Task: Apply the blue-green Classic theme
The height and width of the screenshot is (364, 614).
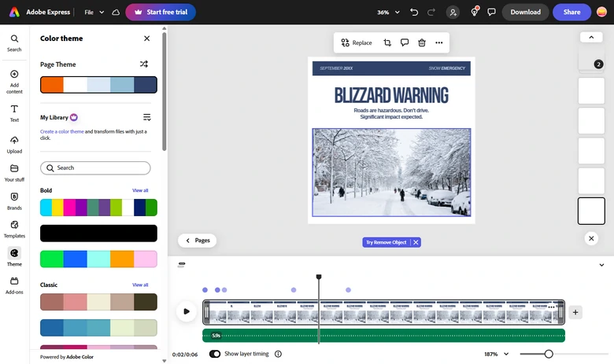Action: [x=98, y=328]
